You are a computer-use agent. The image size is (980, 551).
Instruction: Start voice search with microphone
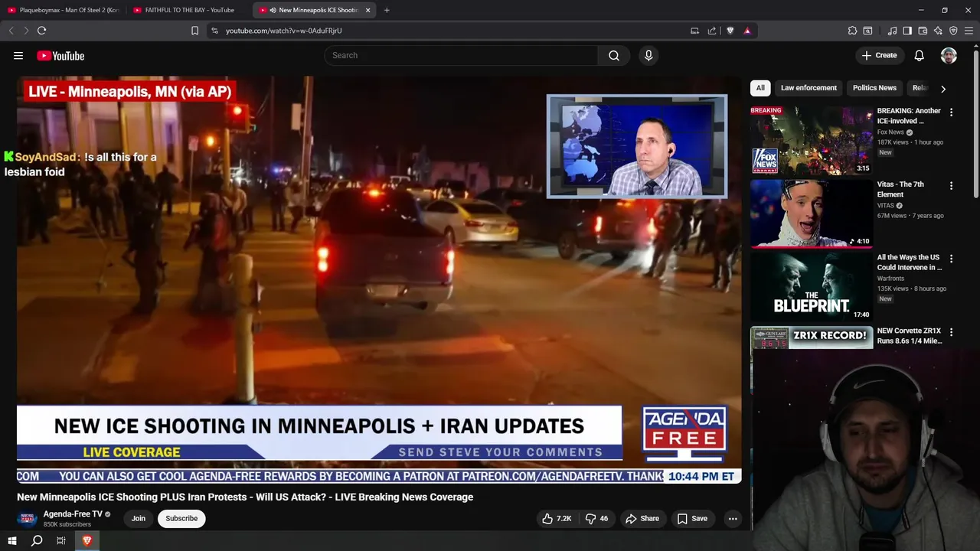coord(648,55)
